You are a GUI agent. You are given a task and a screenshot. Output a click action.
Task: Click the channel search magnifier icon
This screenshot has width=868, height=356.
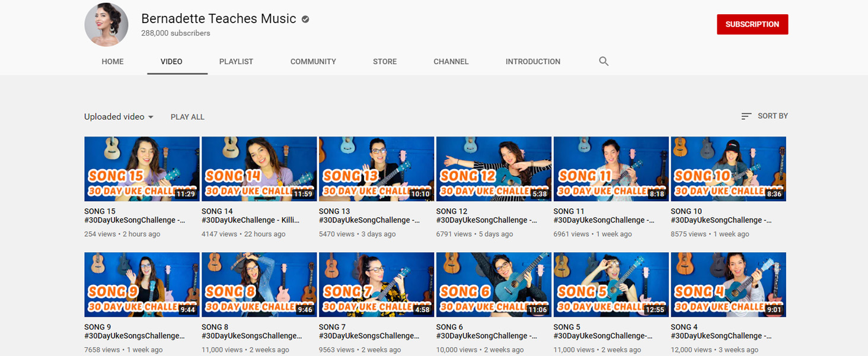604,61
